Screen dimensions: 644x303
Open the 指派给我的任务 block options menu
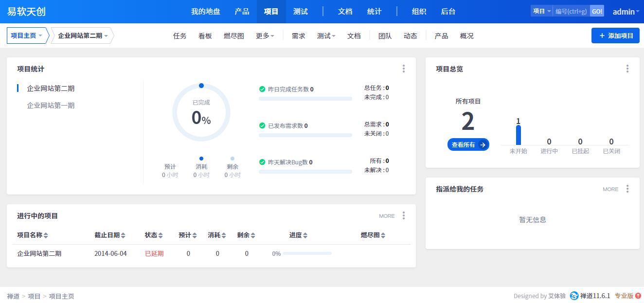point(627,189)
